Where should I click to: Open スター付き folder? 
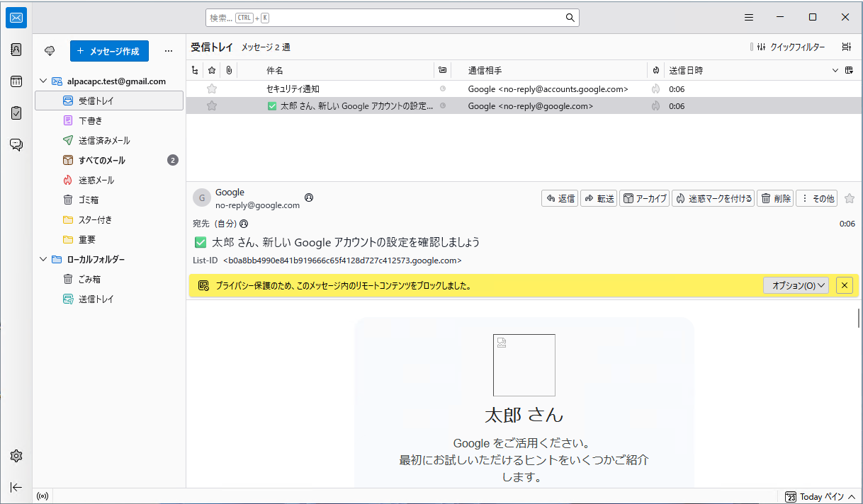coord(109,220)
